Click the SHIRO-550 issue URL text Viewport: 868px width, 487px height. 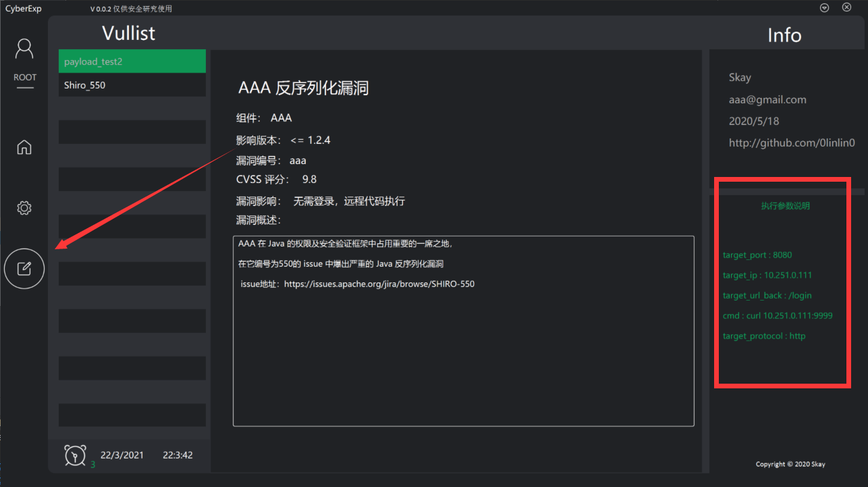coord(379,284)
